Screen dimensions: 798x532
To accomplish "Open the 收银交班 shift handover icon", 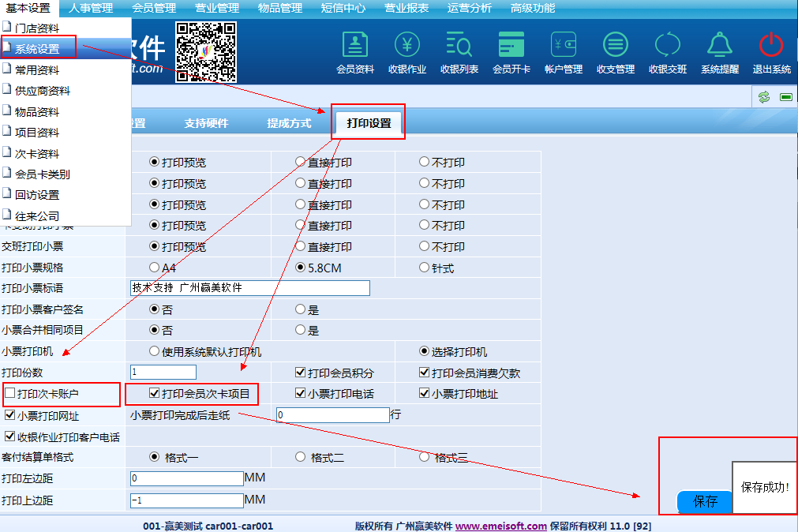I will (x=668, y=46).
